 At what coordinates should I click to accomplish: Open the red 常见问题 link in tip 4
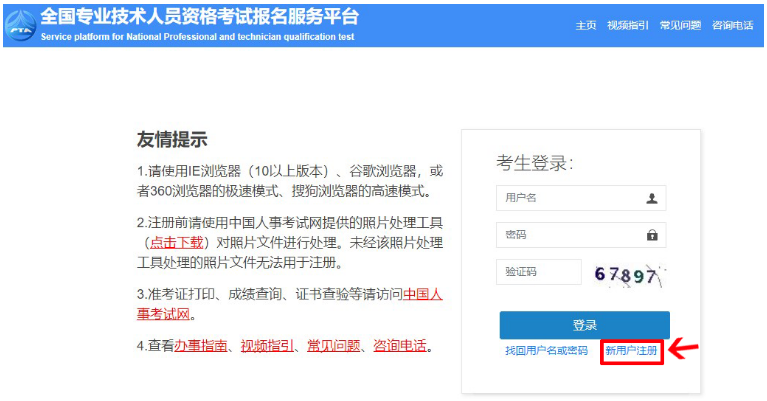[x=334, y=346]
